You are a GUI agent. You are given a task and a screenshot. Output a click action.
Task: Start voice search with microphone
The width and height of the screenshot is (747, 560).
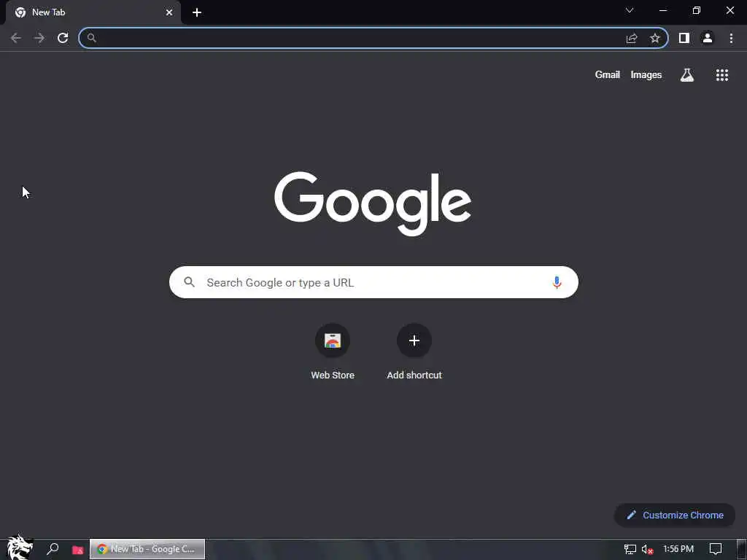click(x=557, y=282)
